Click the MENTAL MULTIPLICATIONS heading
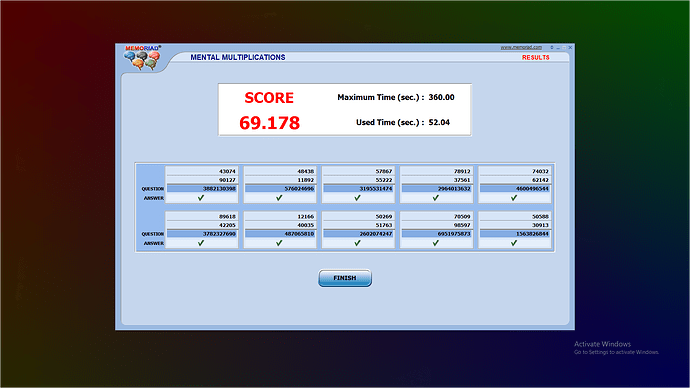 [x=238, y=57]
